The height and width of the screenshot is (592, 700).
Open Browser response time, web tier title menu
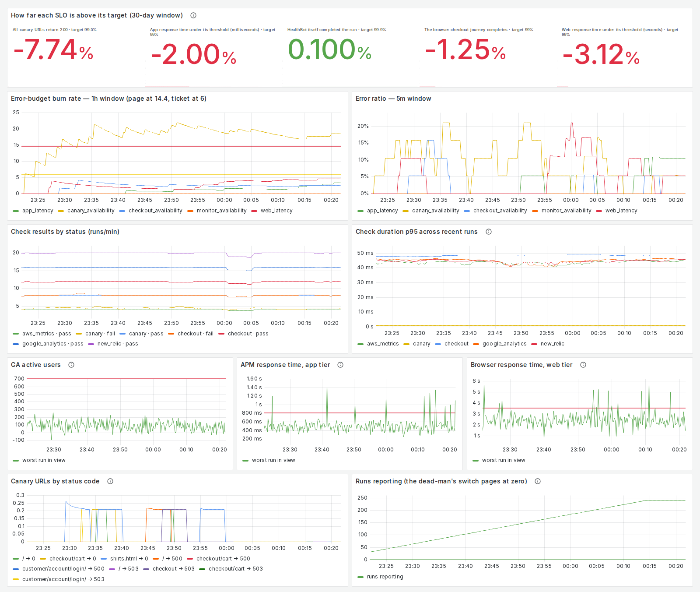[x=521, y=365]
